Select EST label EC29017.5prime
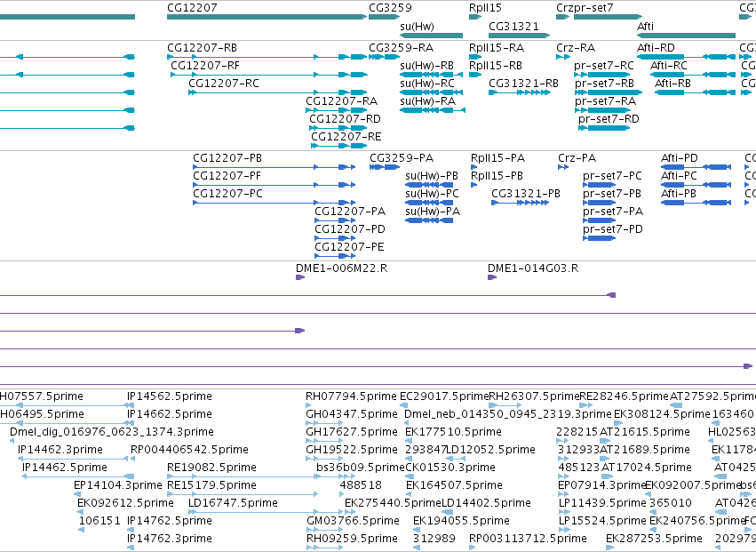The image size is (756, 552). pos(444,396)
